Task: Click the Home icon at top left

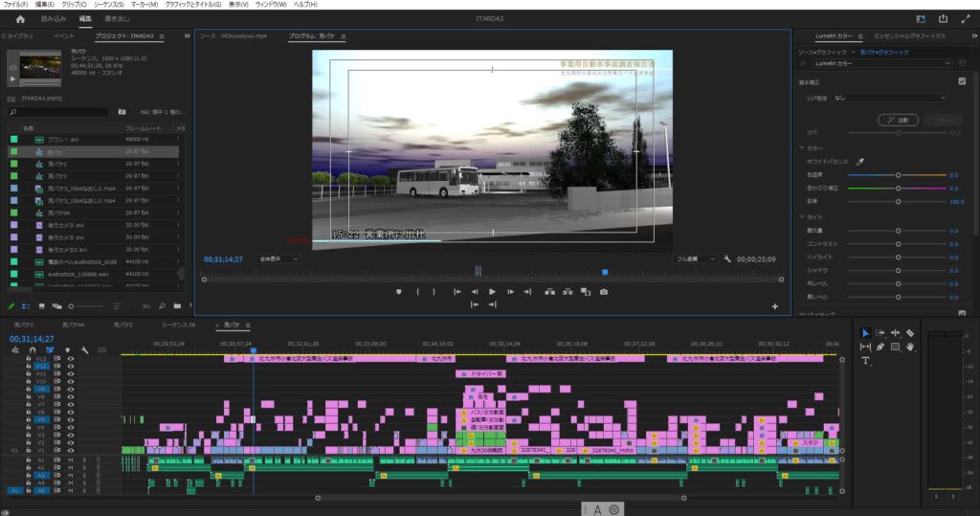Action: click(x=20, y=18)
